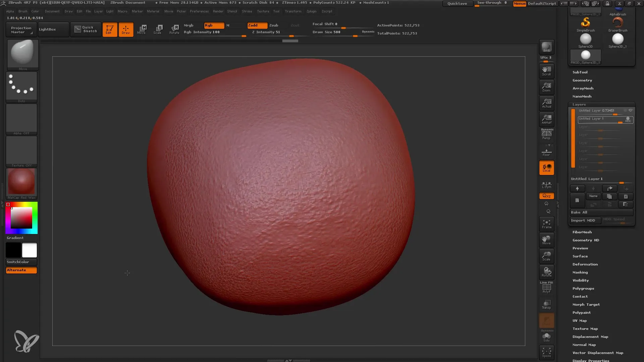This screenshot has width=644, height=362.
Task: Select the Rotate tool in toolbar
Action: (x=174, y=29)
